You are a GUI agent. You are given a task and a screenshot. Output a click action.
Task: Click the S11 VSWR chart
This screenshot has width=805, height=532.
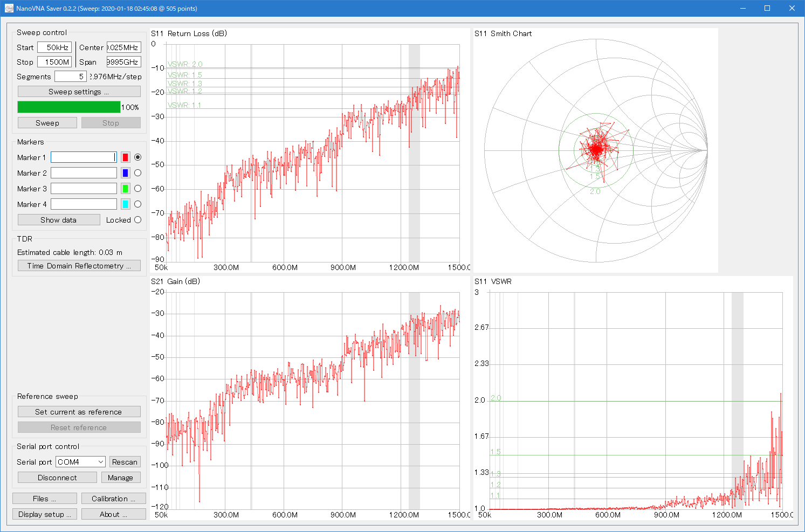[633, 398]
